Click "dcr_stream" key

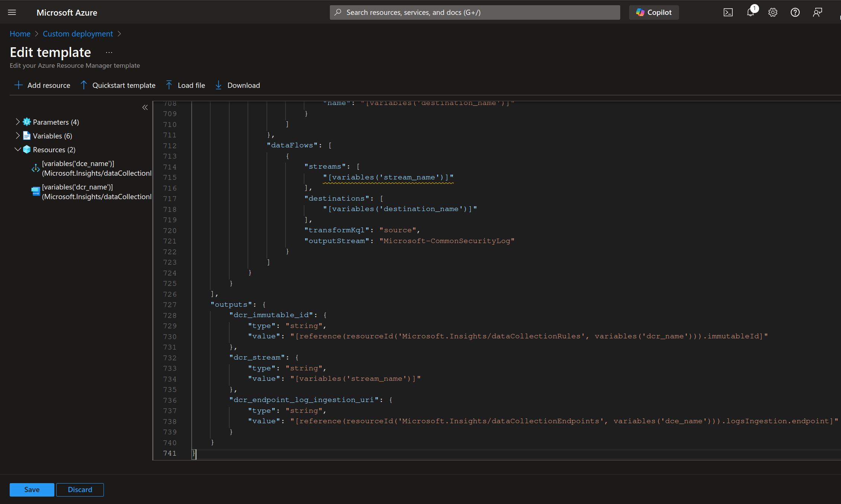257,358
